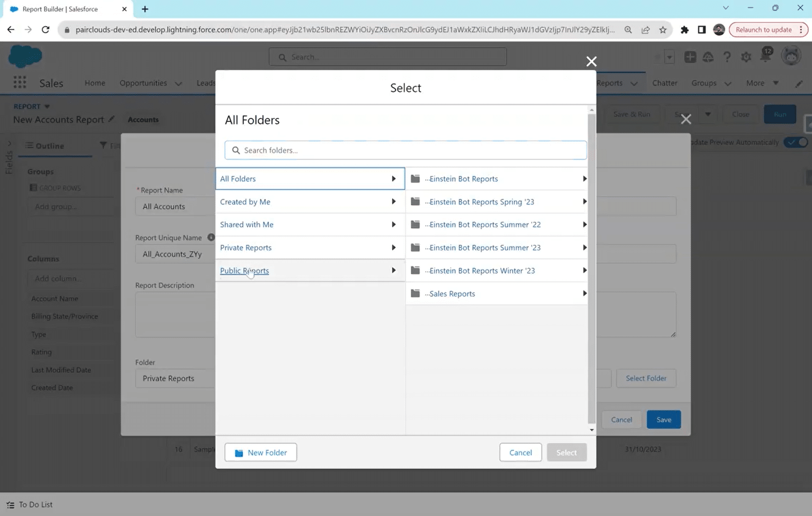The height and width of the screenshot is (516, 812).
Task: Go to the Home tab
Action: click(95, 83)
